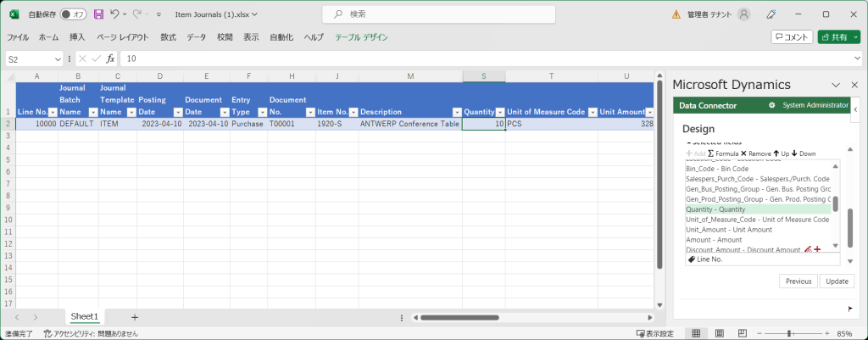Save the workbook with the floppy icon
Viewport: 868px width, 340px height.
tap(98, 14)
